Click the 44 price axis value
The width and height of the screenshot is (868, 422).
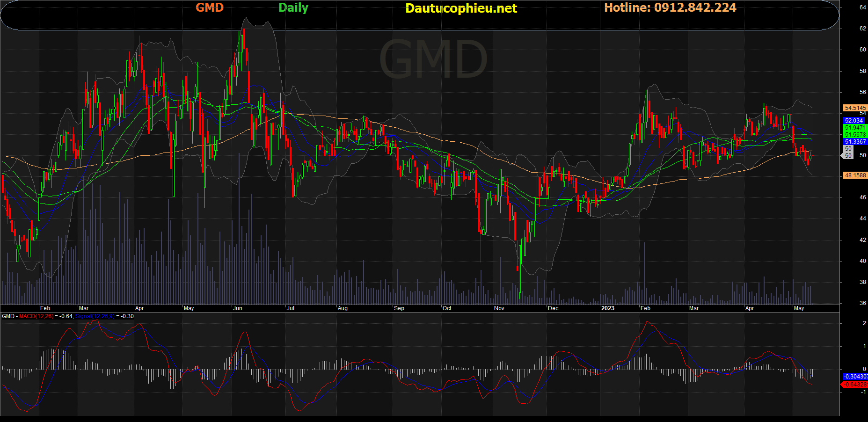pyautogui.click(x=862, y=218)
